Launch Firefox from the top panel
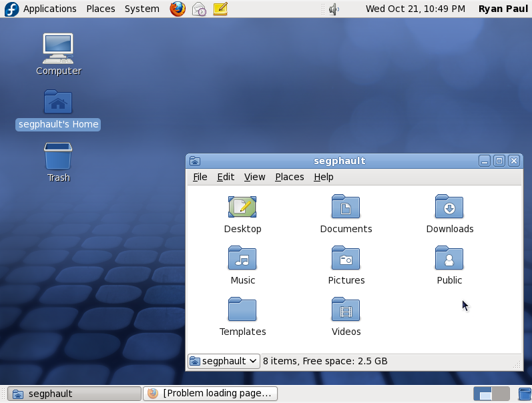The width and height of the screenshot is (532, 403). [x=178, y=9]
